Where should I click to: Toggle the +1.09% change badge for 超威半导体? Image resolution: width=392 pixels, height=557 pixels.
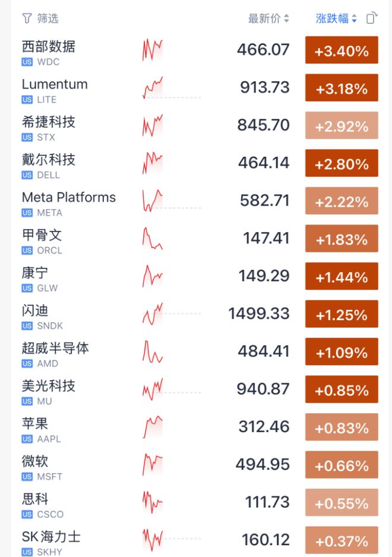click(x=342, y=352)
